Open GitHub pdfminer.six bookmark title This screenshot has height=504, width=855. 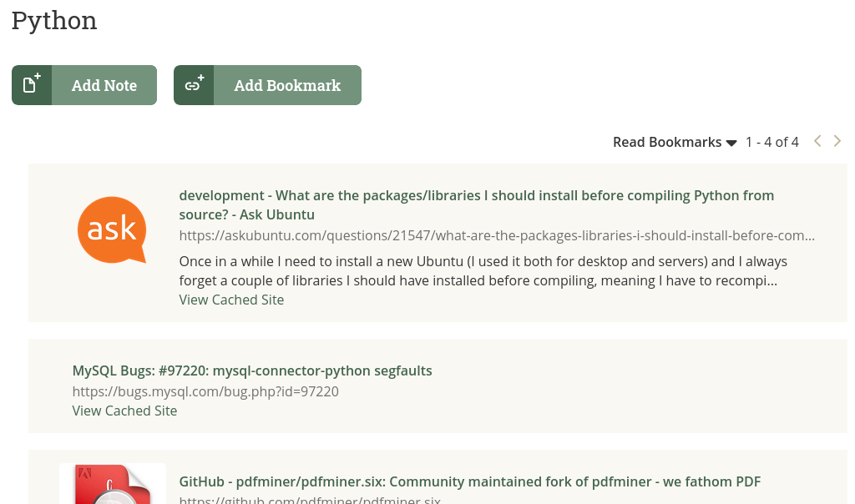(x=469, y=481)
